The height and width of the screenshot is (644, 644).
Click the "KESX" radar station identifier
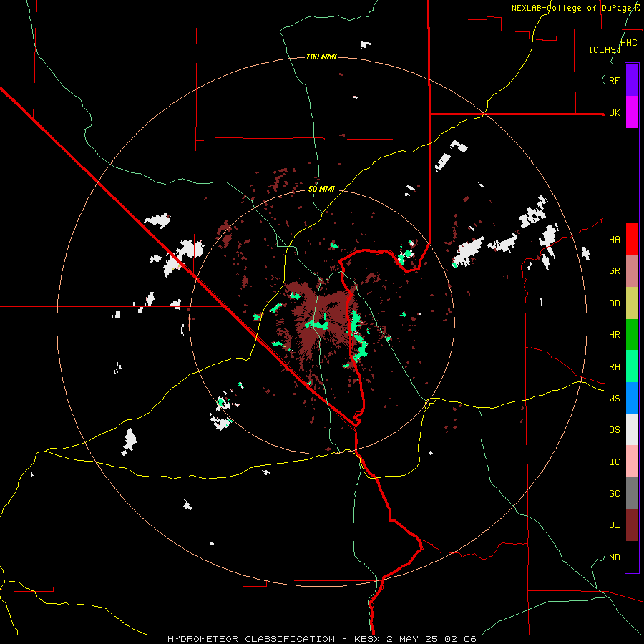click(x=367, y=639)
